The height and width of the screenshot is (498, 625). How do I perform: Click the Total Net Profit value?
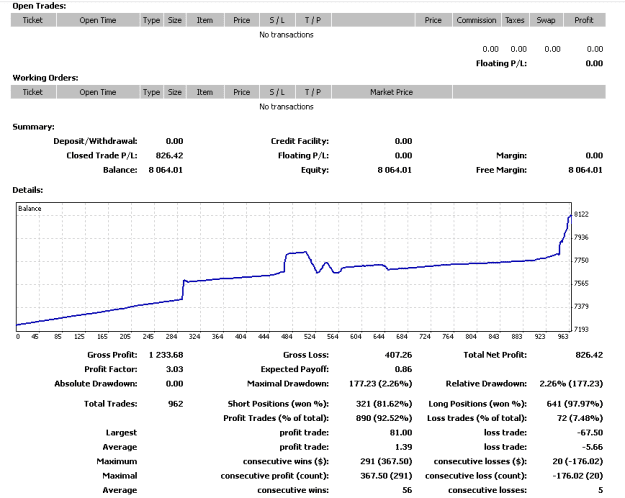click(x=589, y=355)
